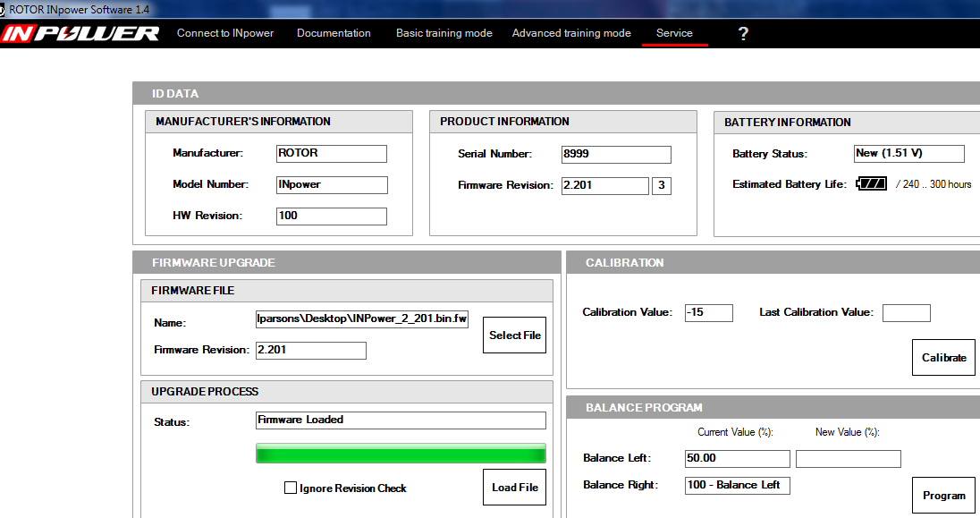This screenshot has width=980, height=518.
Task: Click the Calibration Value input field
Action: click(x=709, y=312)
